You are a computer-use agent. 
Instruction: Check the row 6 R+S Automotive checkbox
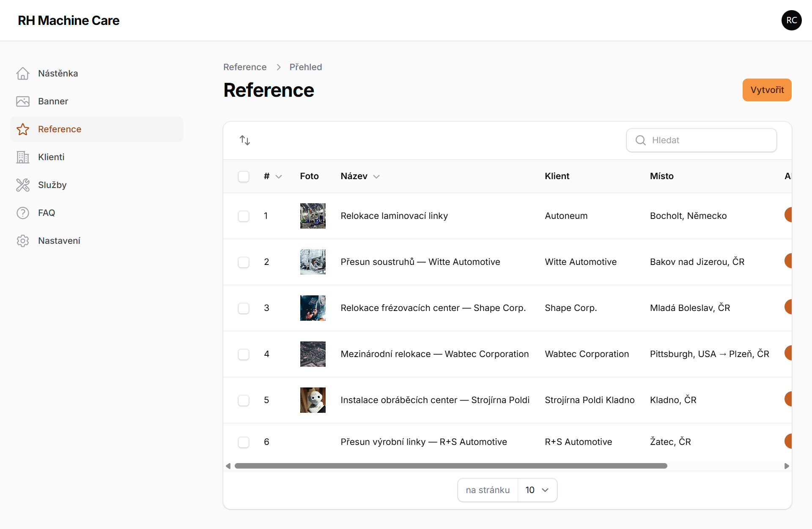pos(244,442)
